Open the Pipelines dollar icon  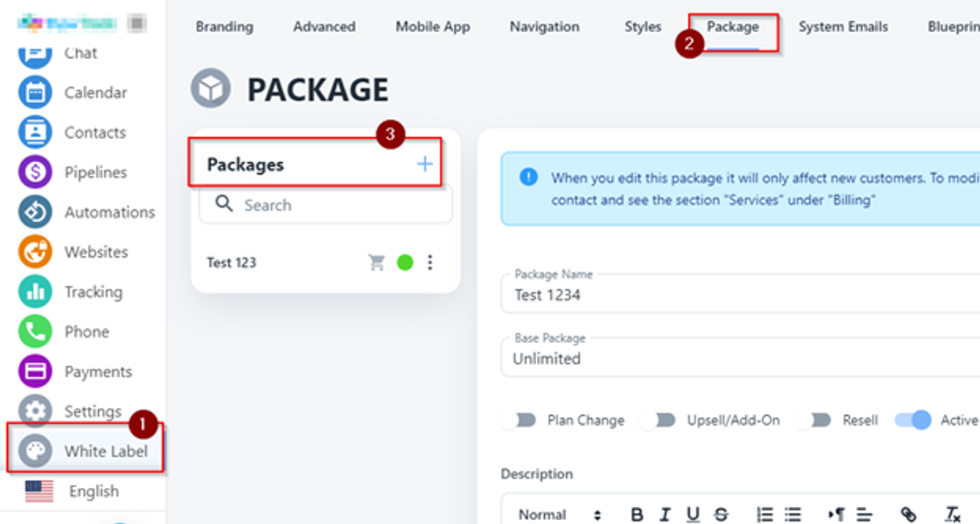pyautogui.click(x=35, y=172)
